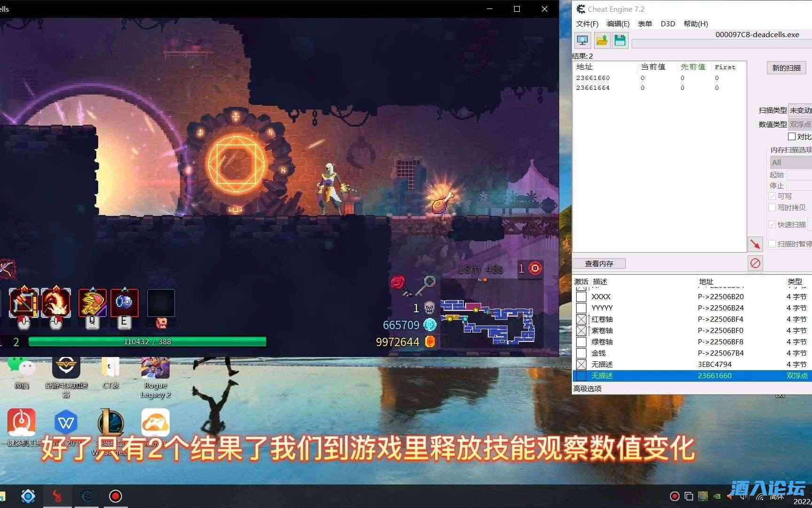Open the 扫描类型 scan type dropdown

[x=800, y=110]
